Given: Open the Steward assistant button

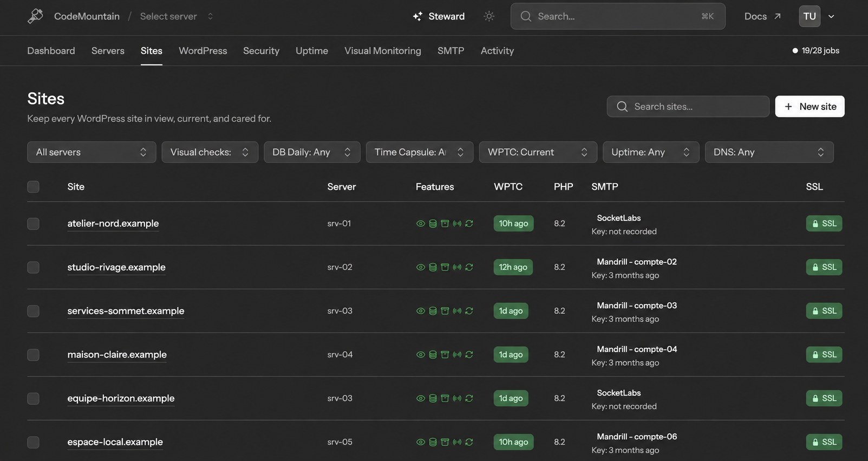Looking at the screenshot, I should coord(439,16).
